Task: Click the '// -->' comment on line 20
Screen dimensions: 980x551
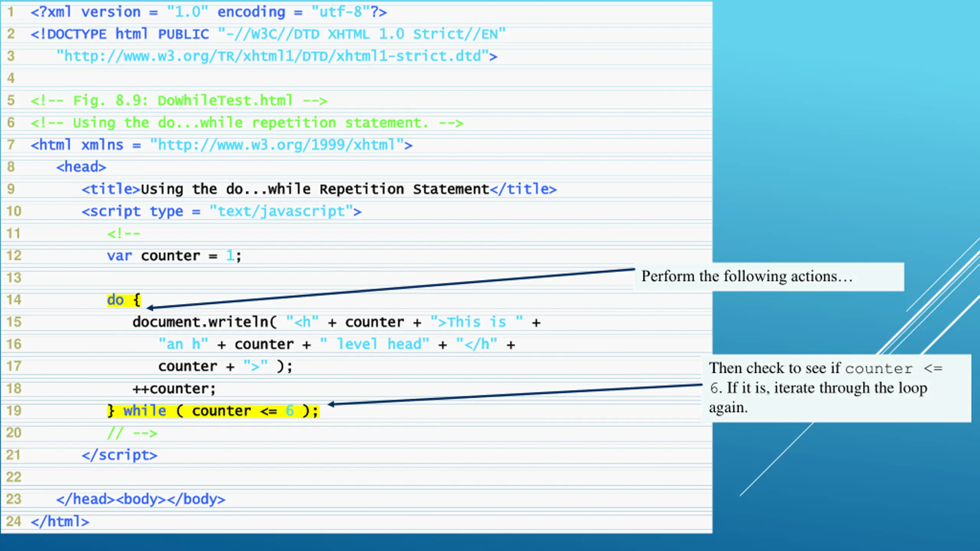Action: coord(132,433)
